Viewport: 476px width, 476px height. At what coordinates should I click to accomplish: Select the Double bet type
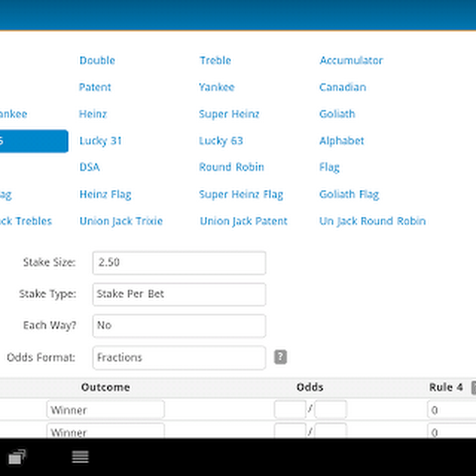[97, 60]
